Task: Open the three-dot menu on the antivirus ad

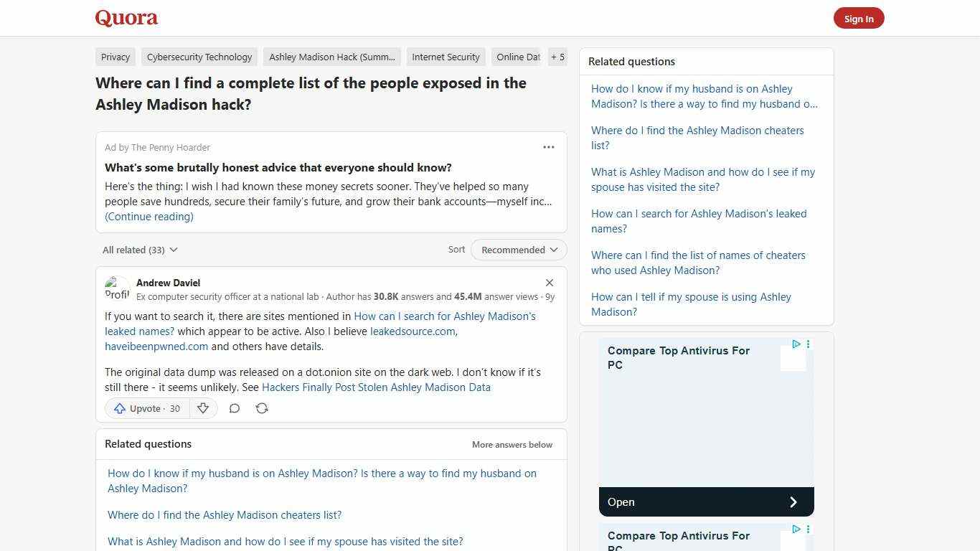Action: pos(808,344)
